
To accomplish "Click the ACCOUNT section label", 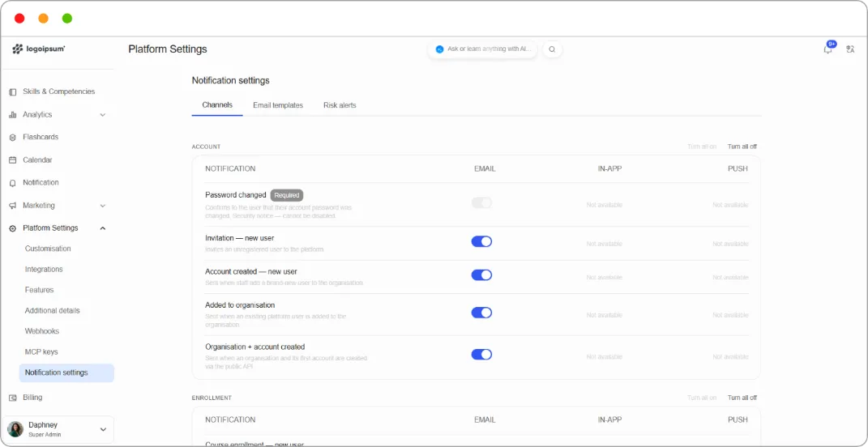I will pyautogui.click(x=206, y=147).
